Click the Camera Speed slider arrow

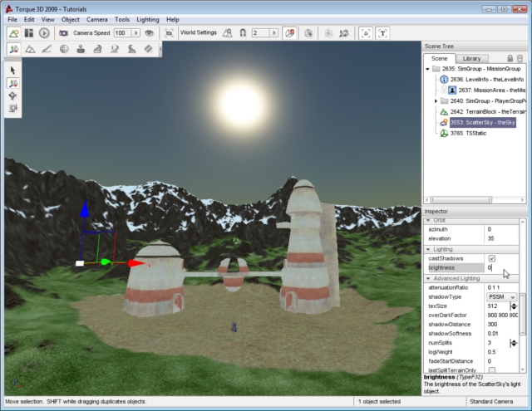click(135, 33)
